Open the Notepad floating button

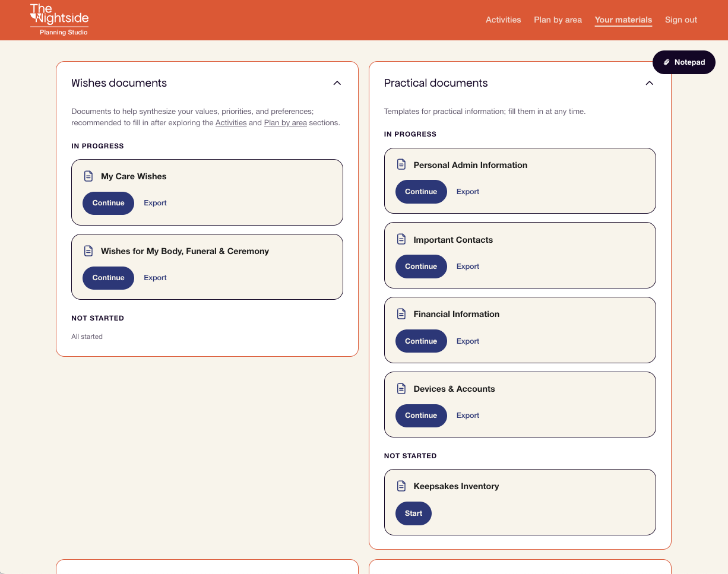click(684, 62)
